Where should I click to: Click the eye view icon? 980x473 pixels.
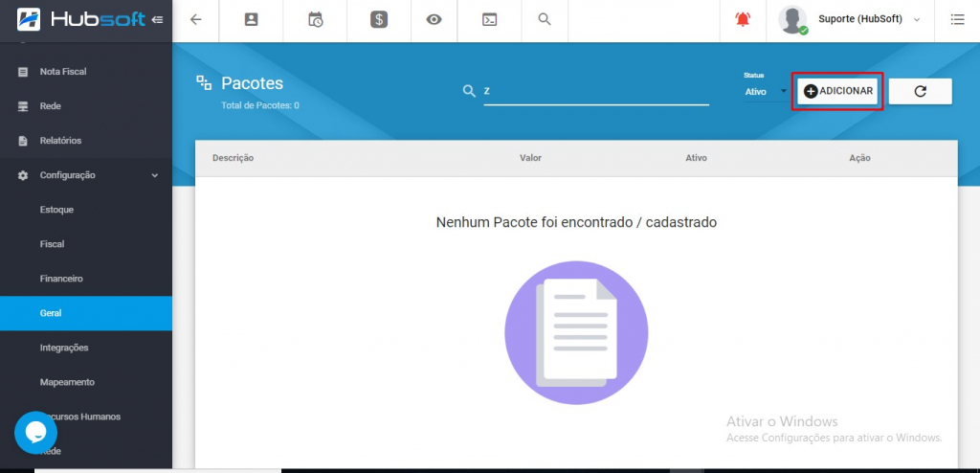[434, 19]
